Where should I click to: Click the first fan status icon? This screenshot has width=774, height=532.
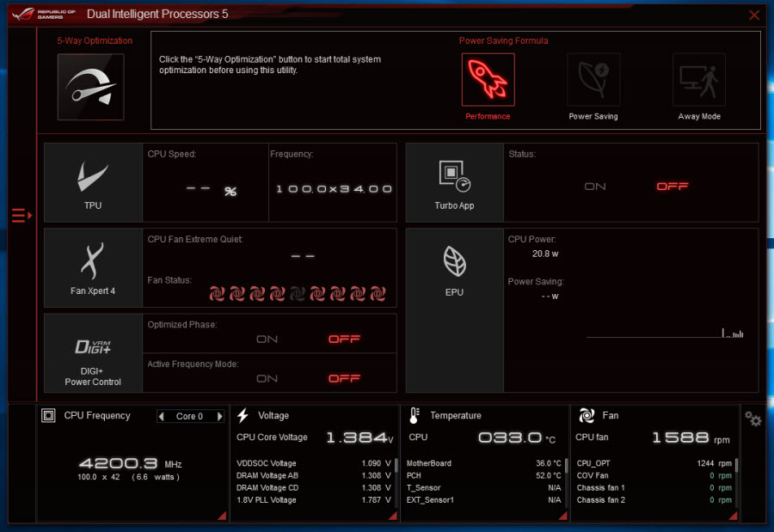(217, 294)
